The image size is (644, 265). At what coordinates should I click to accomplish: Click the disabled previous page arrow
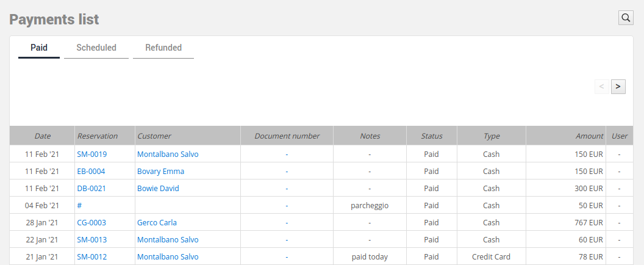point(602,87)
